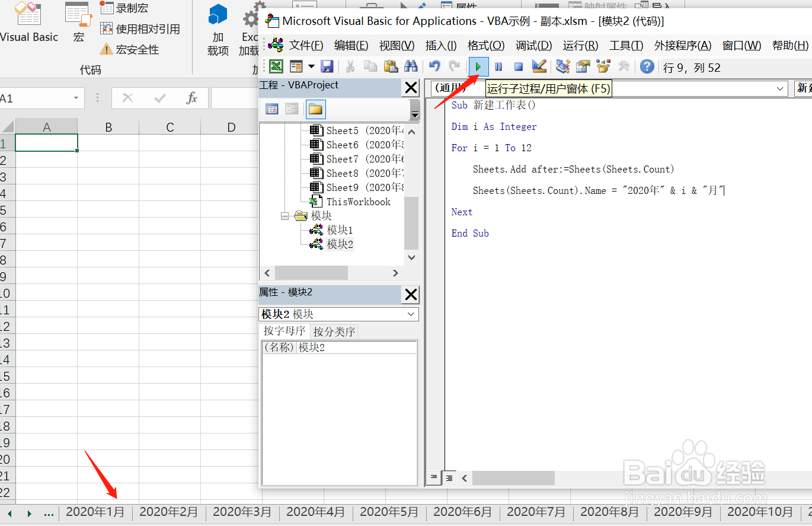The image size is (812, 526).
Task: Edit the (名称) property value 模块2
Action: tap(357, 348)
